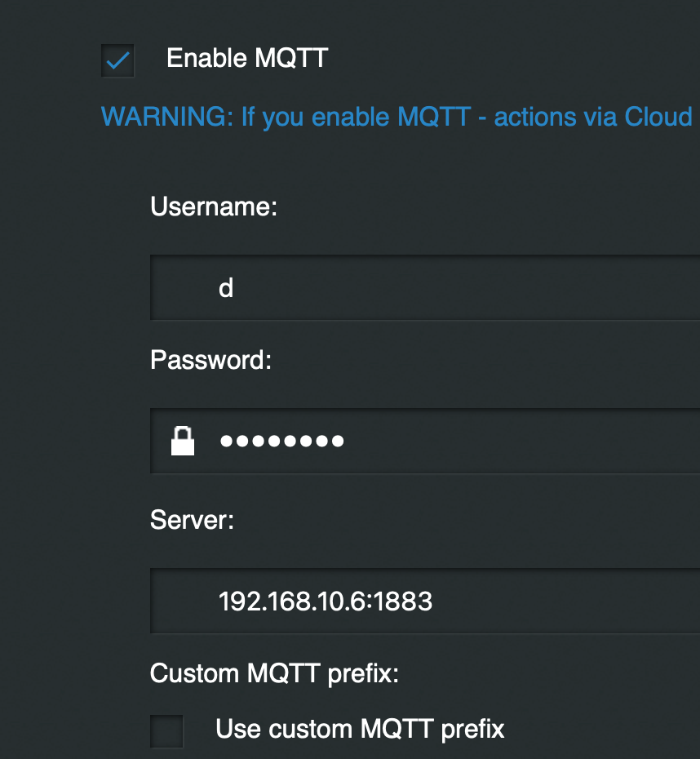
Task: Click the masked password dots
Action: point(282,441)
